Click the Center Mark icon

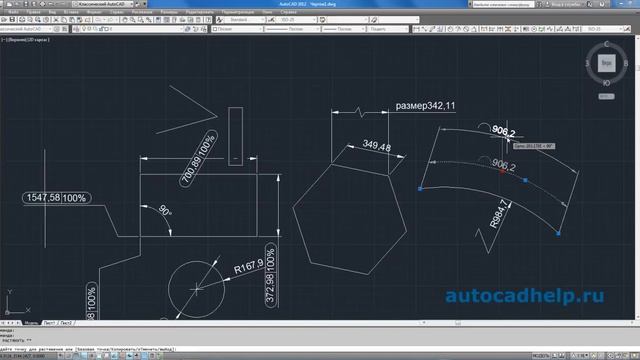534,29
